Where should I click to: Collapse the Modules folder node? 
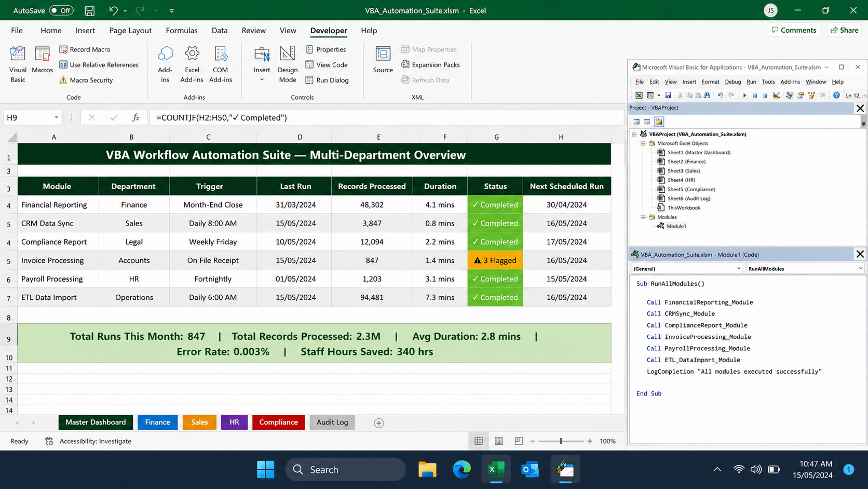643,217
